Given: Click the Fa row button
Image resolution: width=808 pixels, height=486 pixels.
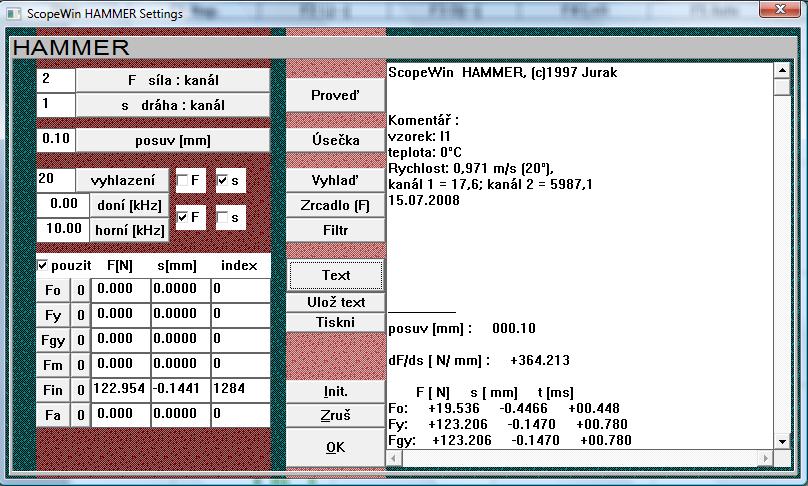Looking at the screenshot, I should pos(53,415).
